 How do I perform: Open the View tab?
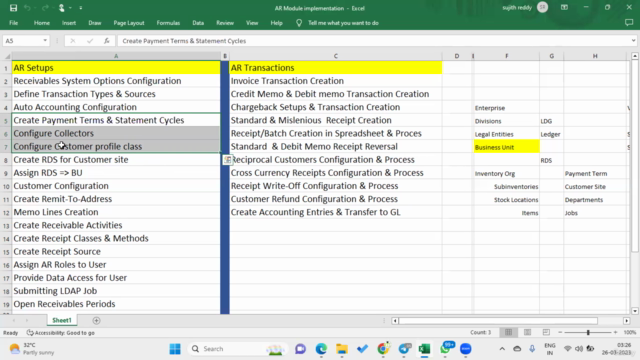tap(252, 23)
